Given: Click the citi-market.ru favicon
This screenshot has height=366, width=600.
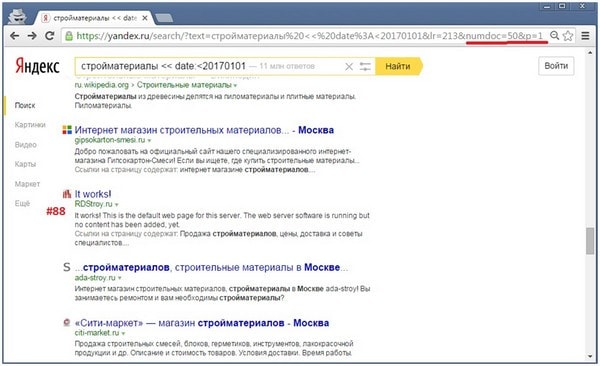Looking at the screenshot, I should [67, 323].
